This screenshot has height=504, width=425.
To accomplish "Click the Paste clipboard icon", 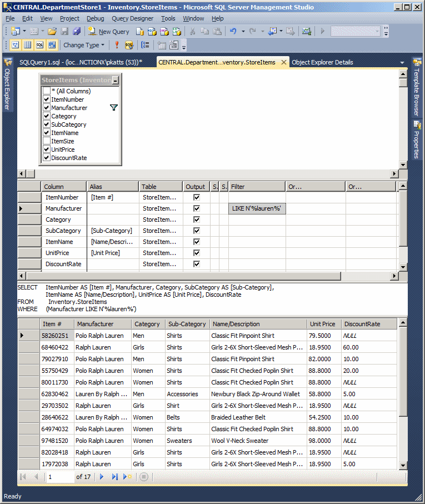I will pyautogui.click(x=217, y=31).
